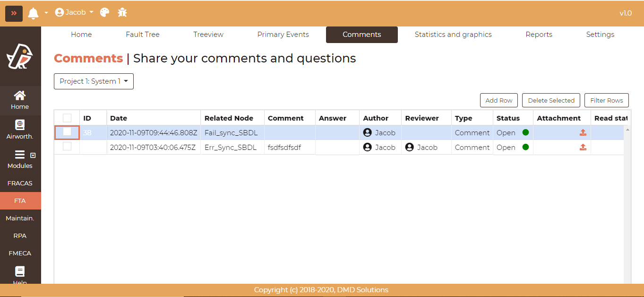Click the Add Row button
644x297 pixels.
(x=498, y=100)
